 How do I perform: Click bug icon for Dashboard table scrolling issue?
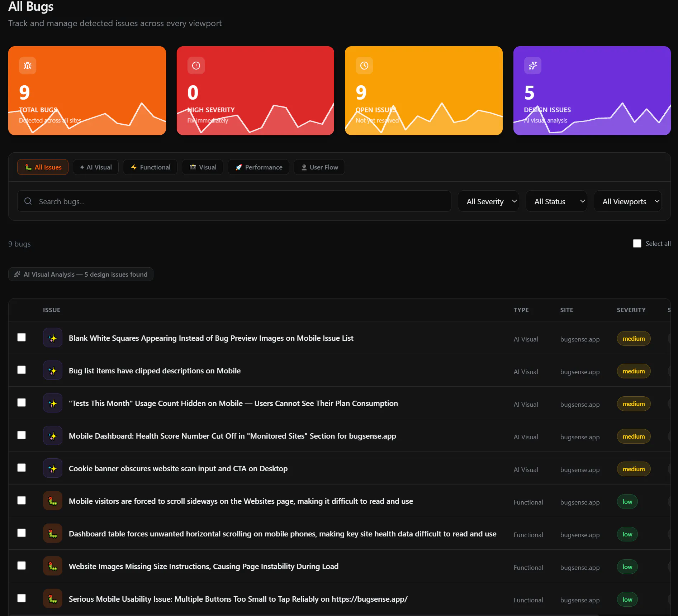tap(53, 534)
